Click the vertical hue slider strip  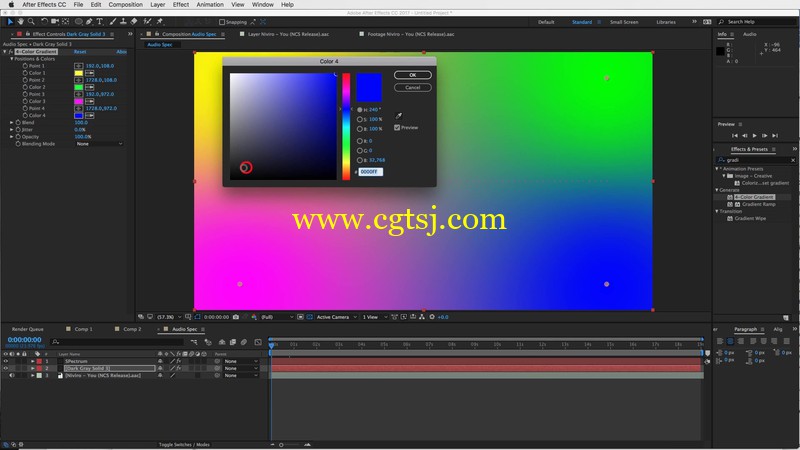pyautogui.click(x=346, y=127)
